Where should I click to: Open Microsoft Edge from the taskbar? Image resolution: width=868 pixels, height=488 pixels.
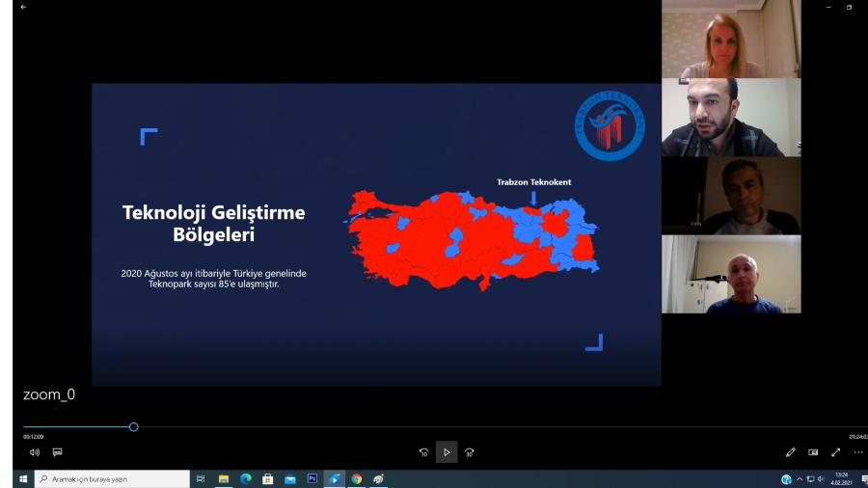click(x=245, y=479)
